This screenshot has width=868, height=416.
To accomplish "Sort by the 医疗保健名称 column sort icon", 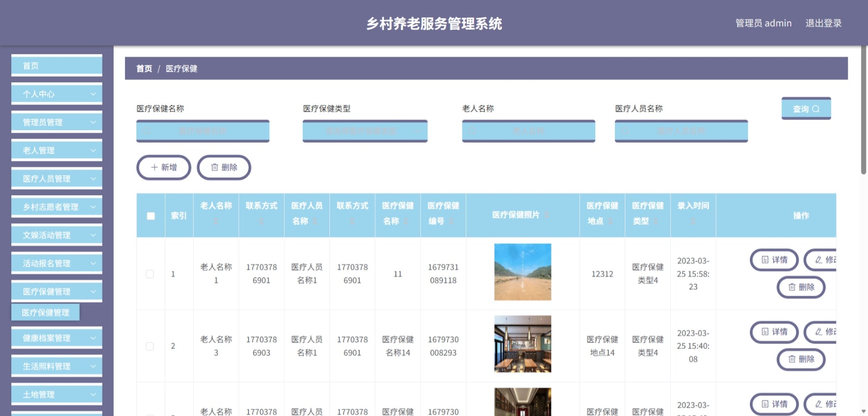I will click(406, 221).
